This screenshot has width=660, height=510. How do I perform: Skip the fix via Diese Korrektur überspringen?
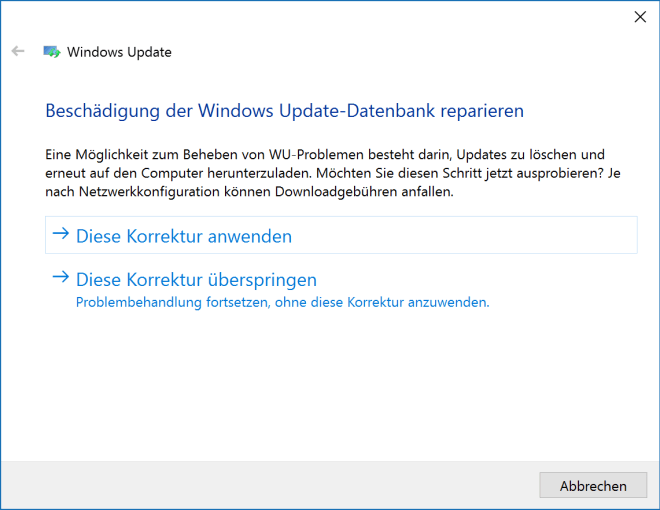point(196,280)
